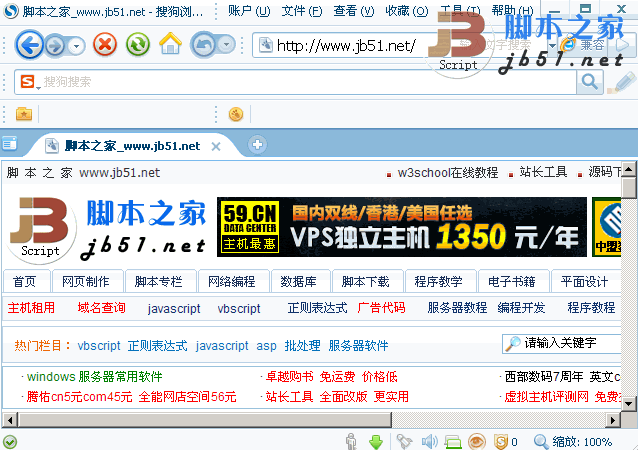Screen dimensions: 638x450
Task: Click the pencil icon beside search bar
Action: 622,82
